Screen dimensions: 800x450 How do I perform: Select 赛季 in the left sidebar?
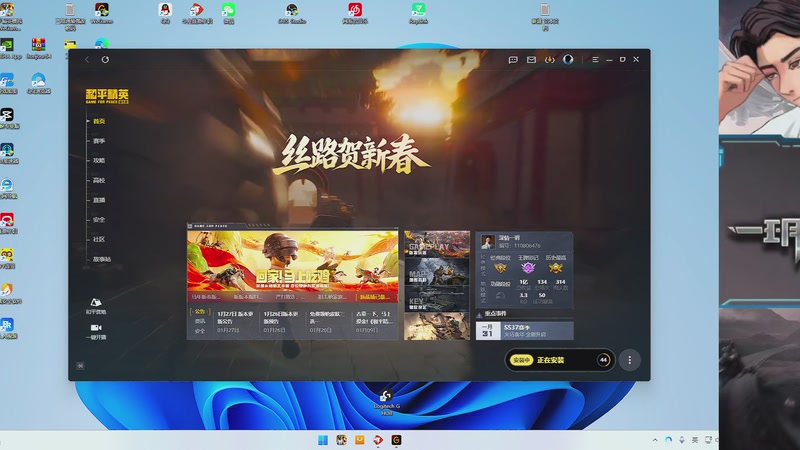[99, 141]
